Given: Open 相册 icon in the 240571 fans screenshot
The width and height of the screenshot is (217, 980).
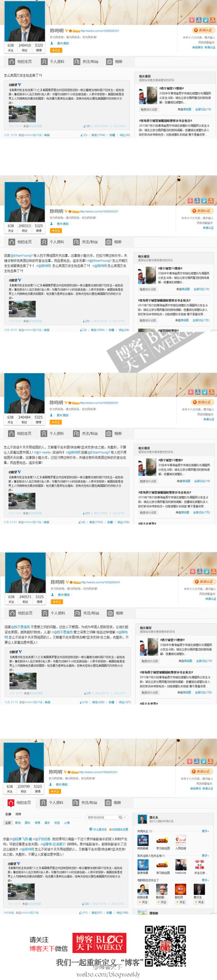Looking at the screenshot, I should pyautogui.click(x=111, y=613).
